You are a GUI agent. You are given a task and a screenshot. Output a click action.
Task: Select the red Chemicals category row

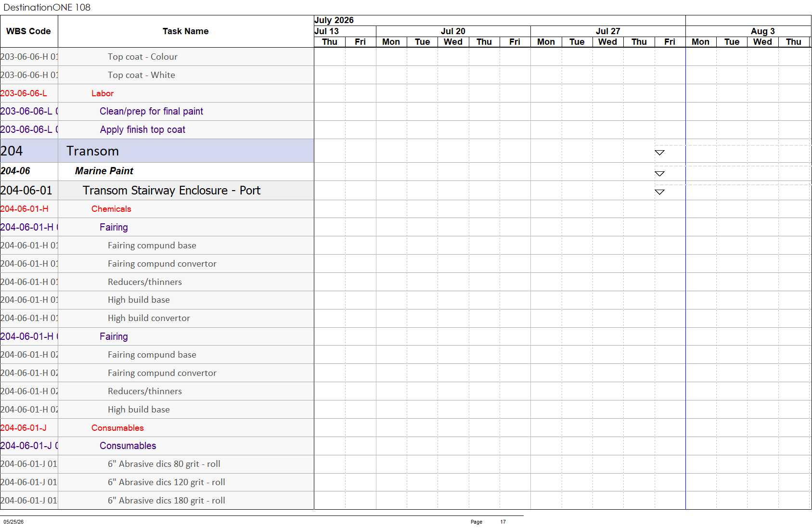157,209
